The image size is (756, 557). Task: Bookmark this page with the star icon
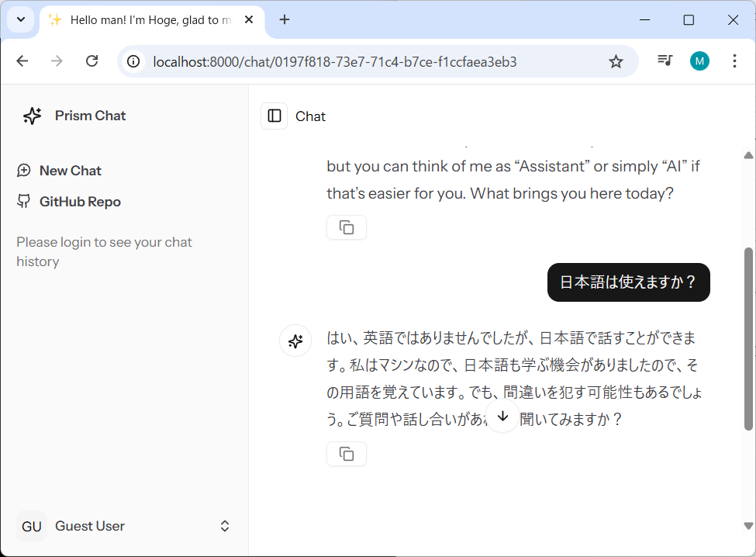tap(616, 61)
